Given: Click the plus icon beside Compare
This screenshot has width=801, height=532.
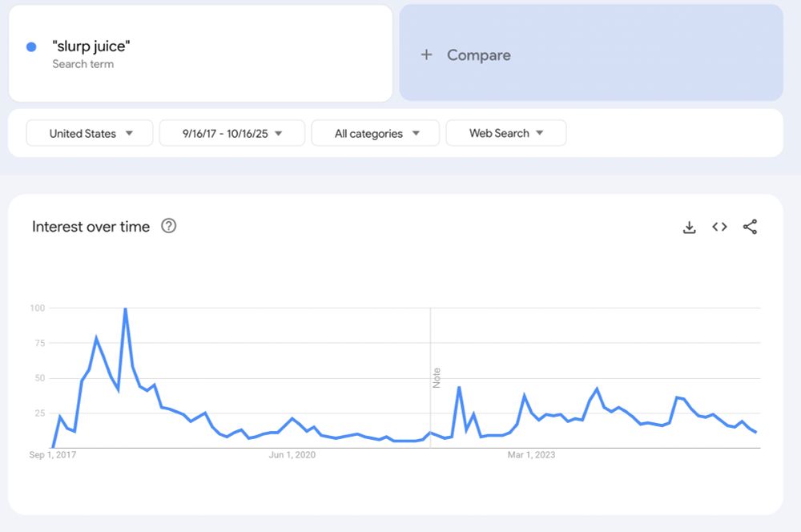Looking at the screenshot, I should click(427, 54).
